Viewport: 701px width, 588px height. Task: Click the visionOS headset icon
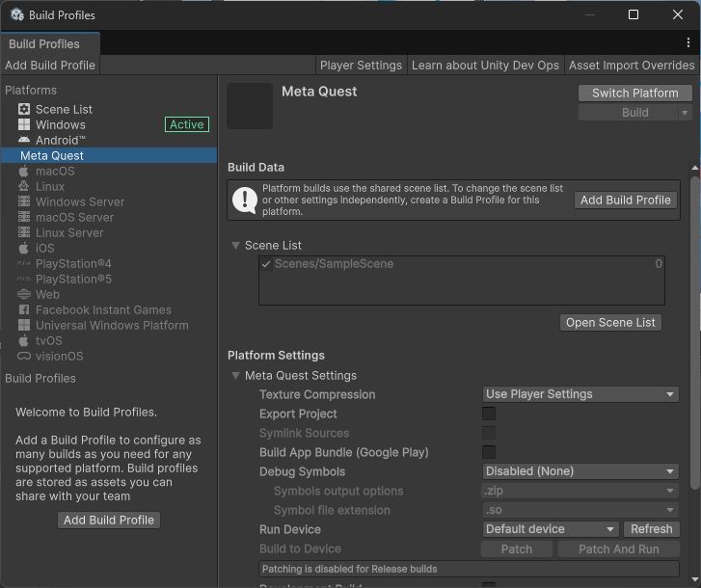click(x=24, y=356)
